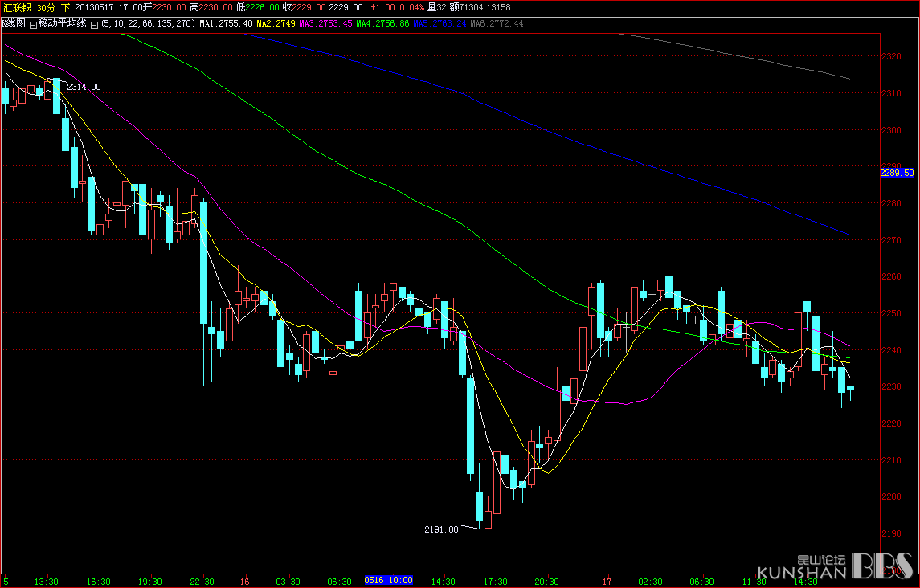Select the gray MA6:2772.44 readout
The height and width of the screenshot is (588, 920).
coord(497,24)
